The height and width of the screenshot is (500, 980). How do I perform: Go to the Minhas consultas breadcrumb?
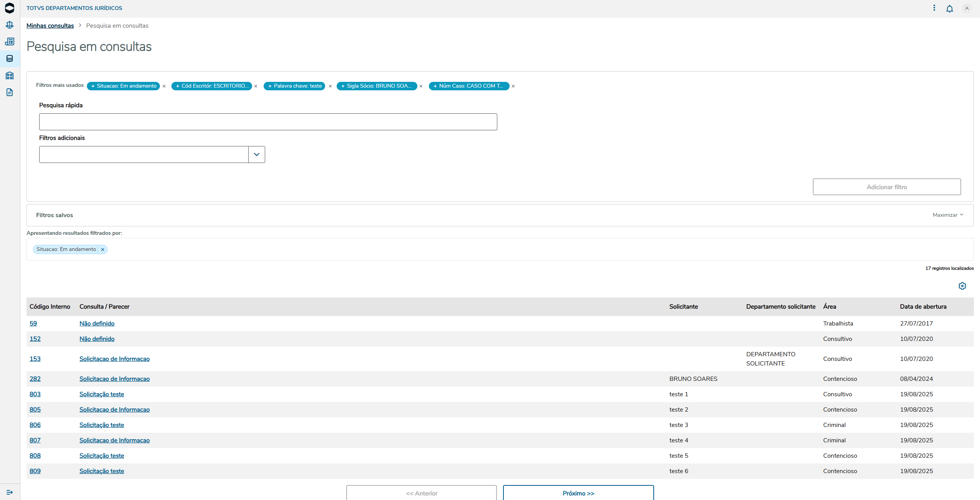50,26
